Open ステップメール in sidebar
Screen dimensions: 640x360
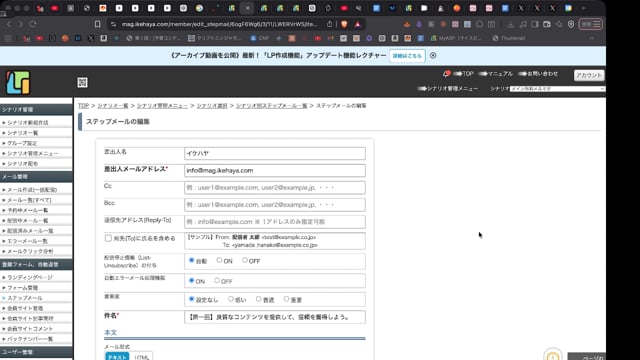click(x=24, y=298)
